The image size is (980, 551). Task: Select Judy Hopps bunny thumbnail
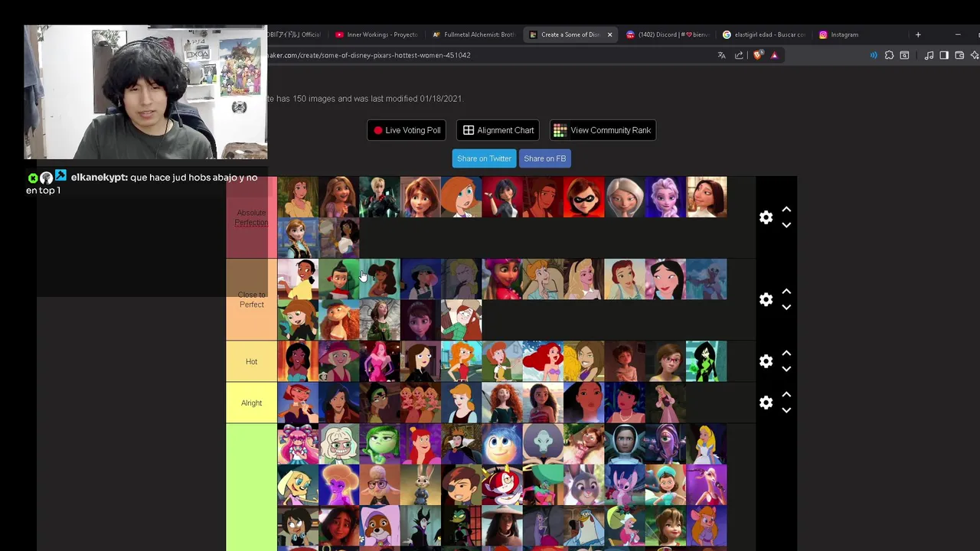pyautogui.click(x=420, y=485)
